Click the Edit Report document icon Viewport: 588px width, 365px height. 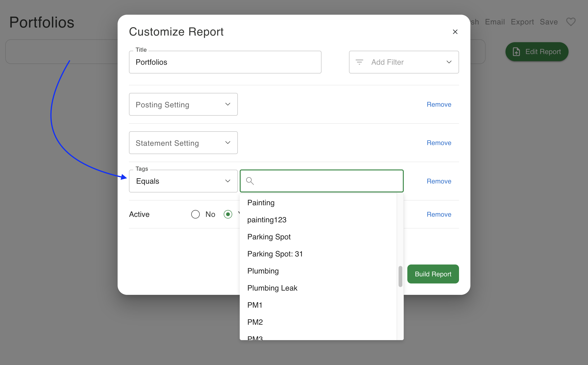[x=516, y=52]
